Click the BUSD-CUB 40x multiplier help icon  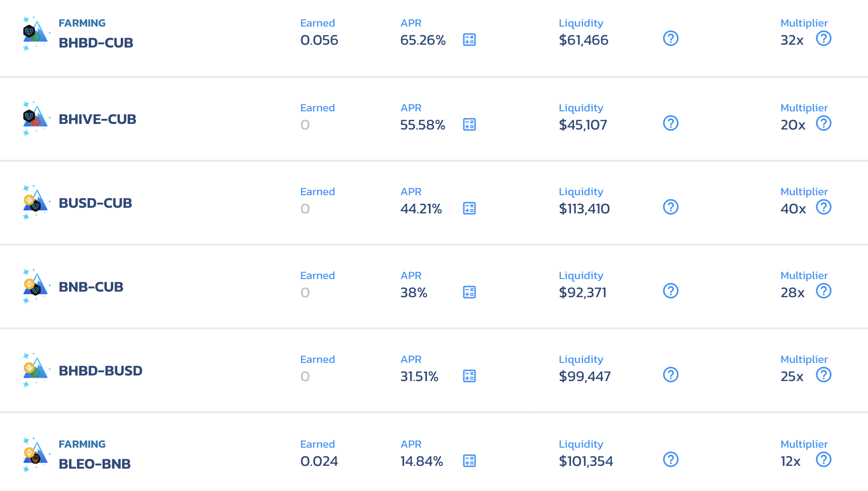tap(823, 207)
